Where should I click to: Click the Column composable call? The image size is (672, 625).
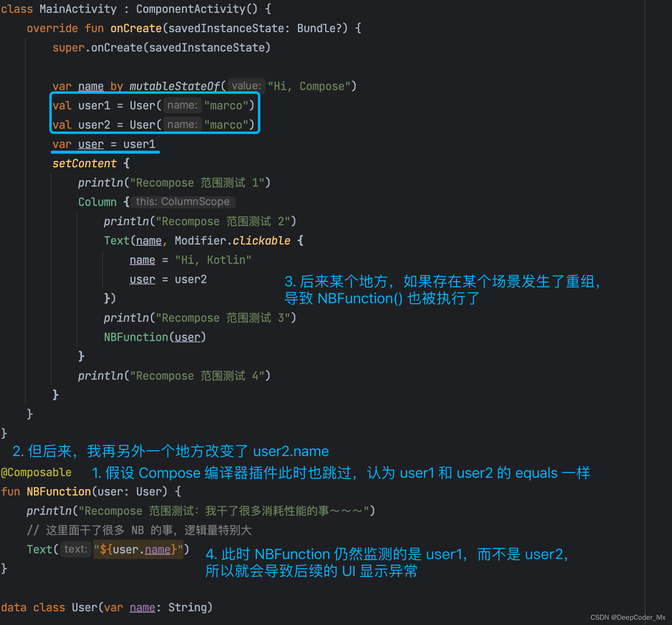click(x=97, y=202)
